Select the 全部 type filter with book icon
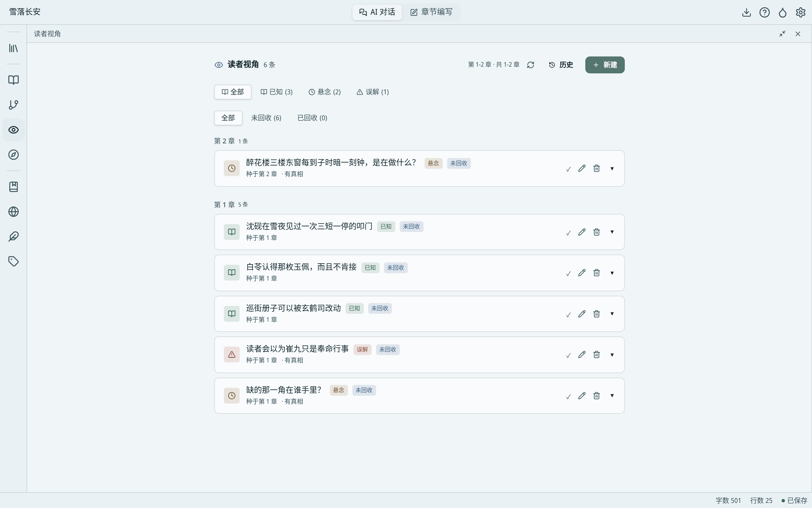 pos(233,92)
